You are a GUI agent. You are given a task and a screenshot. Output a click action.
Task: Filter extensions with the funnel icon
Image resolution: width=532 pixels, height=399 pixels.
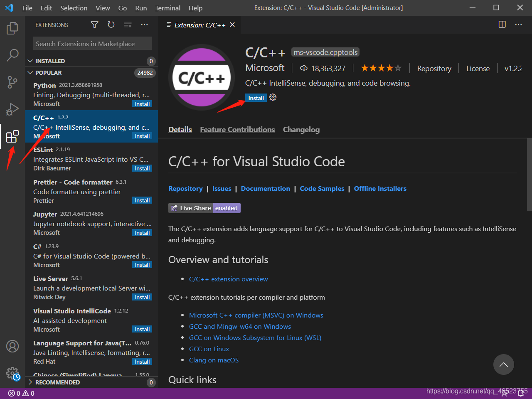pos(95,25)
